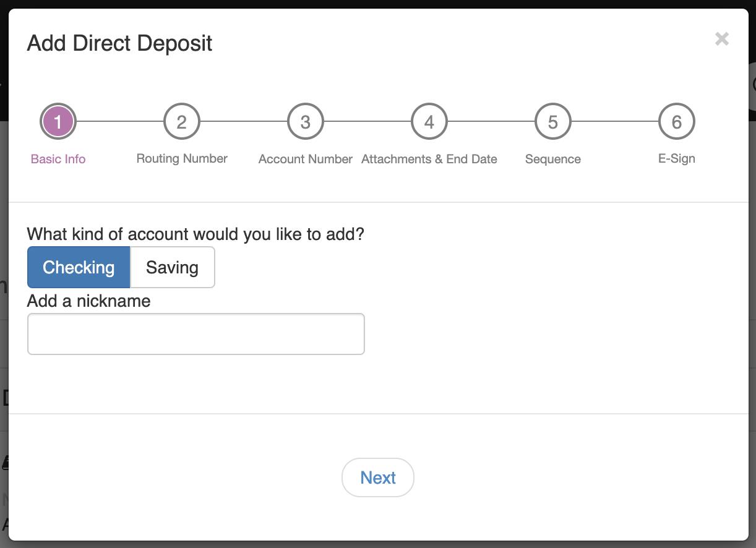The image size is (756, 548).
Task: Open the E-Sign step label
Action: click(677, 159)
